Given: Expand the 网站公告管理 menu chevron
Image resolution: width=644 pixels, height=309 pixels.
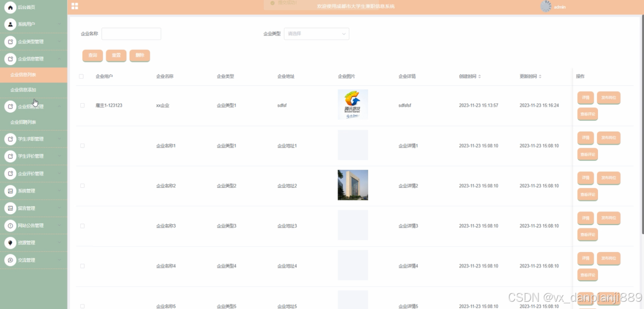Looking at the screenshot, I should (x=59, y=226).
